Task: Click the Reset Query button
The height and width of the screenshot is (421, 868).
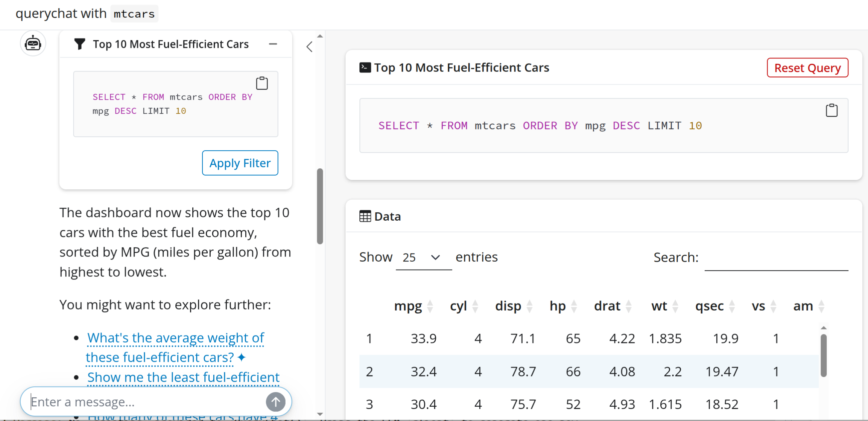Action: coord(807,68)
